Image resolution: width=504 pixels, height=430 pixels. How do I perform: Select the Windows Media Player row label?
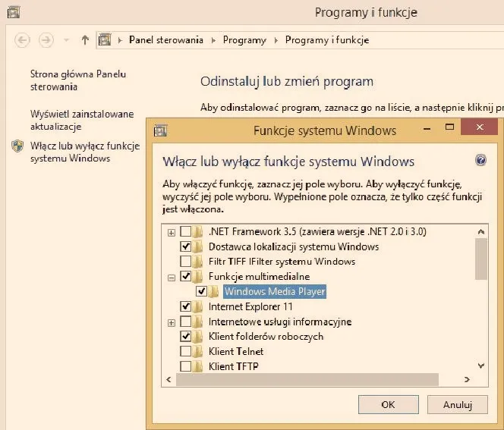point(275,291)
